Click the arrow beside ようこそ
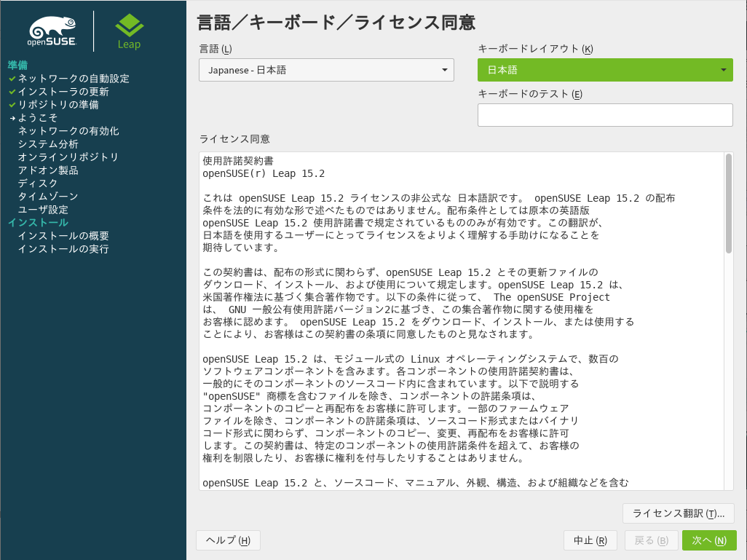Screen dimensions: 747x560 12,118
